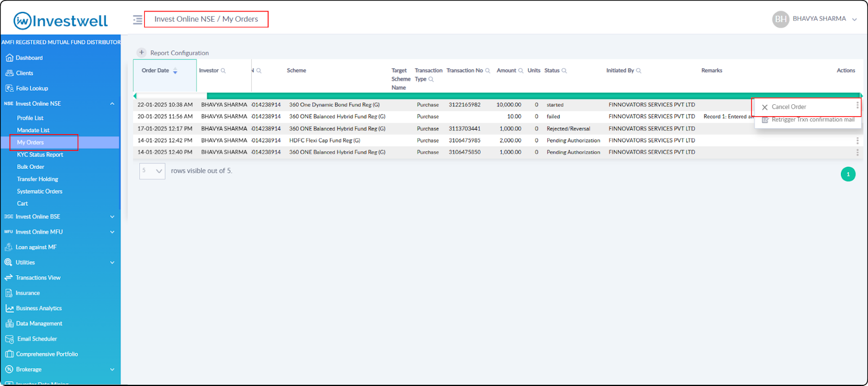The width and height of the screenshot is (868, 386).
Task: Sort by Order Date arrow
Action: coord(175,71)
